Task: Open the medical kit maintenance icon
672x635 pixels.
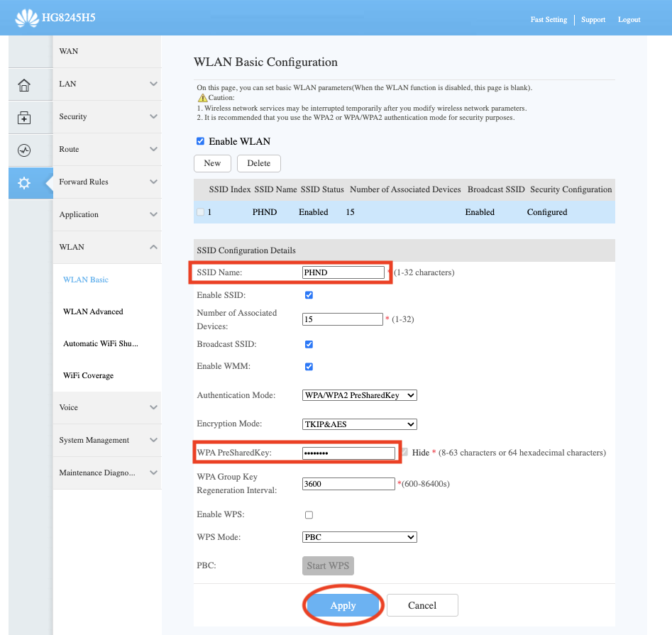Action: tap(24, 118)
